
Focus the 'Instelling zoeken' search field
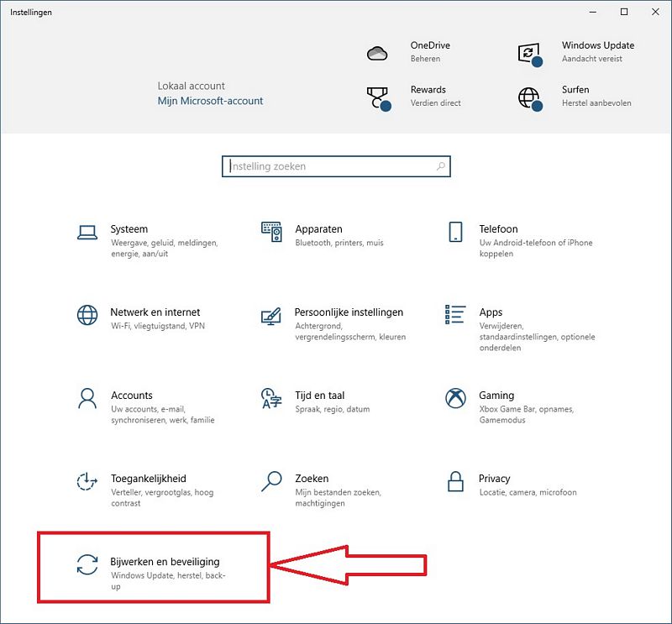pyautogui.click(x=336, y=166)
